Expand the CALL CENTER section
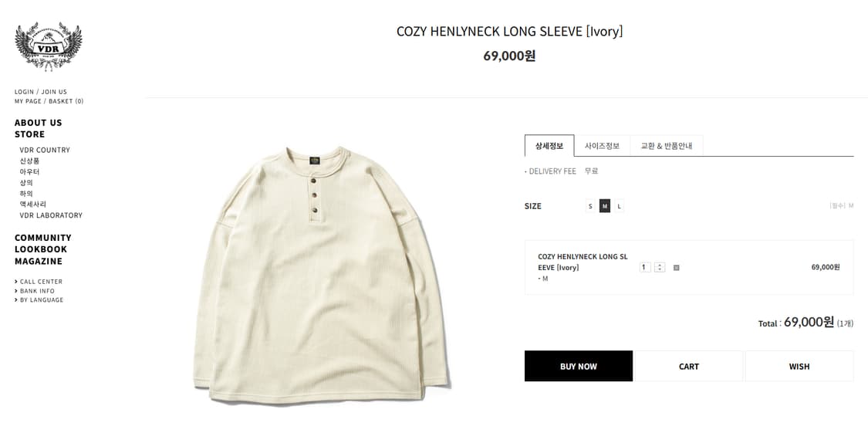Screen dimensions: 868x433 (41, 282)
